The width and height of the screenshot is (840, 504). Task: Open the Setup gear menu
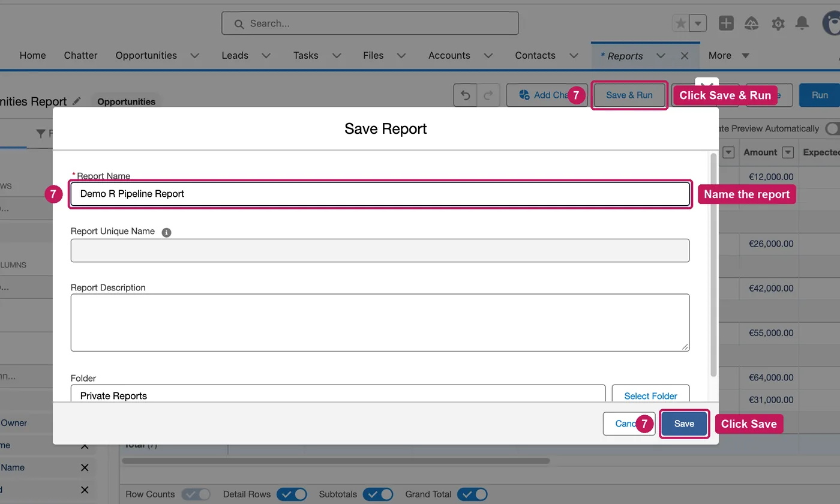[x=778, y=23]
